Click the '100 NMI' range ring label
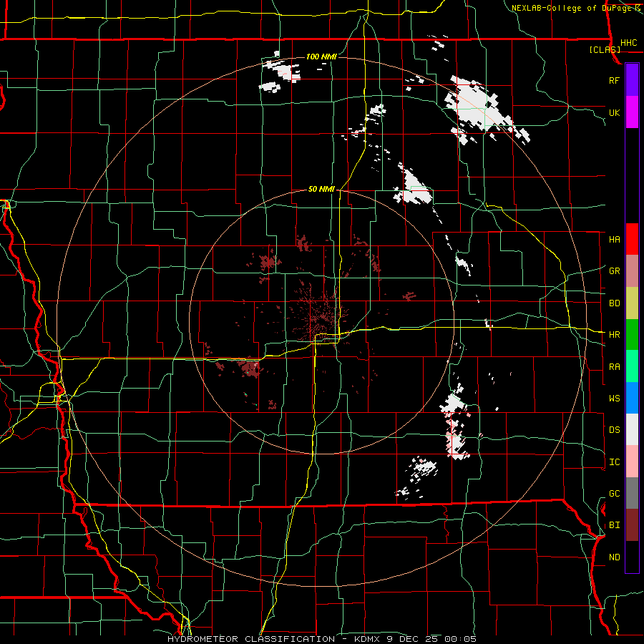This screenshot has height=644, width=644. (321, 57)
